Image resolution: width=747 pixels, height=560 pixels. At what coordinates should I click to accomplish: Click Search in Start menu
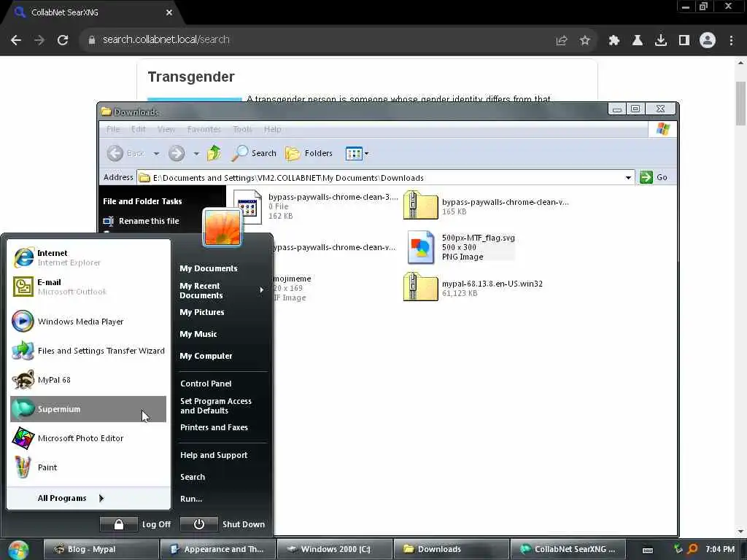[x=193, y=477]
